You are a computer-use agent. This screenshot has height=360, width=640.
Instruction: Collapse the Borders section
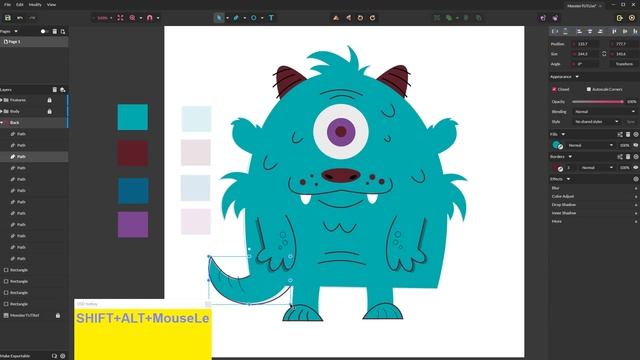point(570,157)
